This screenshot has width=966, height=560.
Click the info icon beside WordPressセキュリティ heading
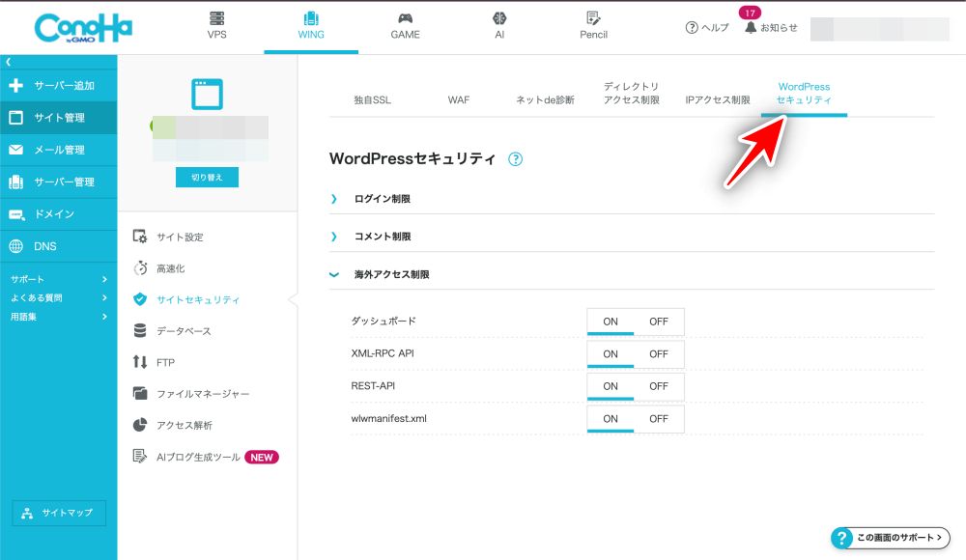(x=515, y=159)
